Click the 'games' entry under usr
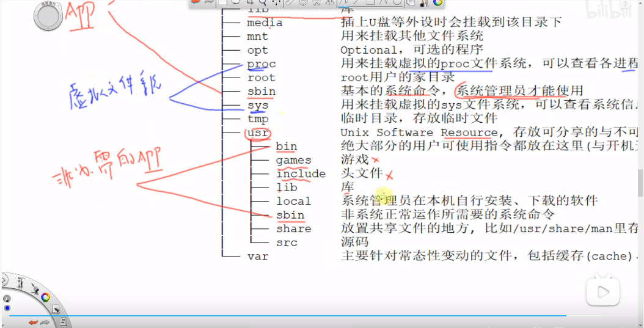This screenshot has height=328, width=644. pyautogui.click(x=294, y=161)
